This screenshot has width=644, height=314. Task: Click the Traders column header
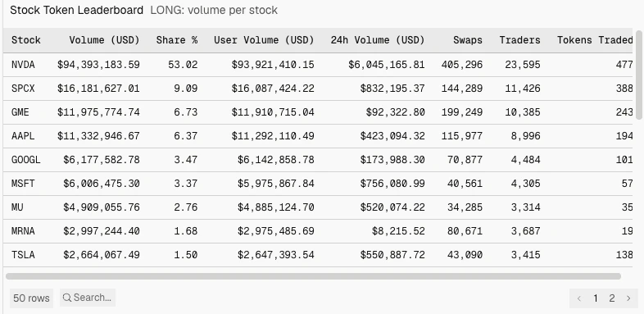tap(520, 40)
